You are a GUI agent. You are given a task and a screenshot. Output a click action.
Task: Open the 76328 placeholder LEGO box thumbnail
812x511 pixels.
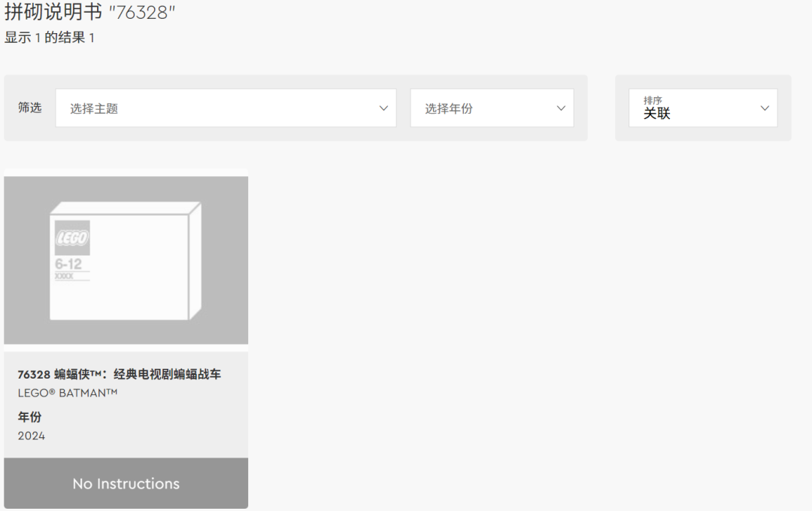(x=126, y=260)
